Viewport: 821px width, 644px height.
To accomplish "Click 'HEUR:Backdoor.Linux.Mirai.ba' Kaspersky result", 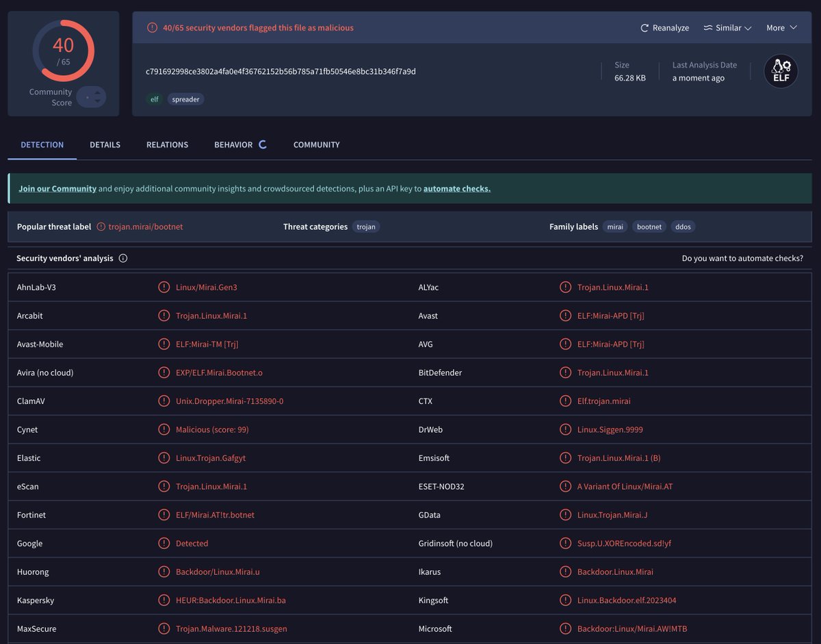I will (231, 600).
